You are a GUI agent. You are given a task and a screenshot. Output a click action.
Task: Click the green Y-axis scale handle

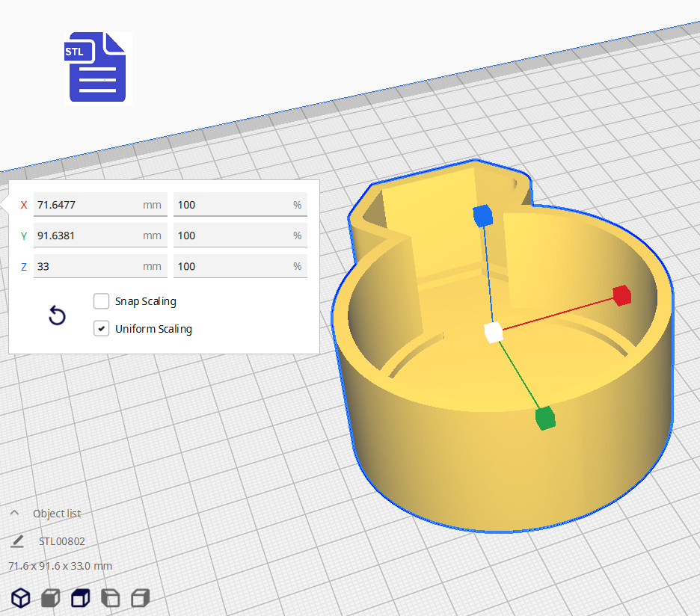coord(545,419)
